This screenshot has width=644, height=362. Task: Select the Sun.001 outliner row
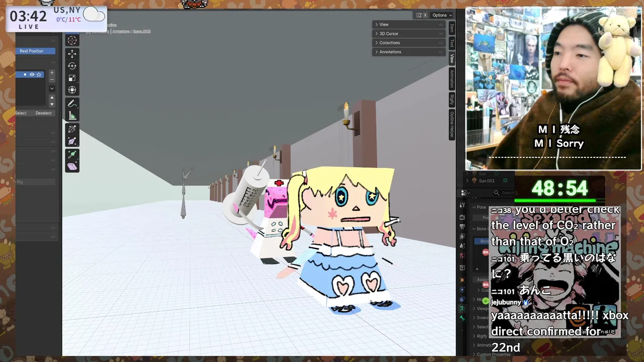point(487,180)
